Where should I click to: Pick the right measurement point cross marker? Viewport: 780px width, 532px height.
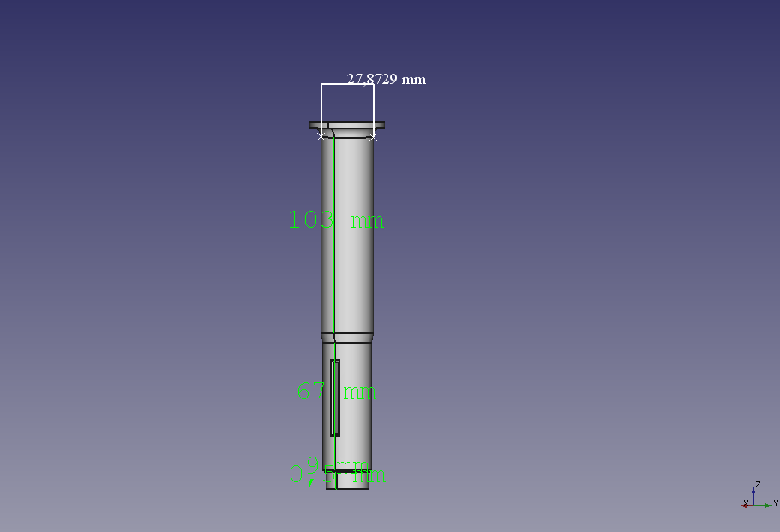click(x=373, y=137)
